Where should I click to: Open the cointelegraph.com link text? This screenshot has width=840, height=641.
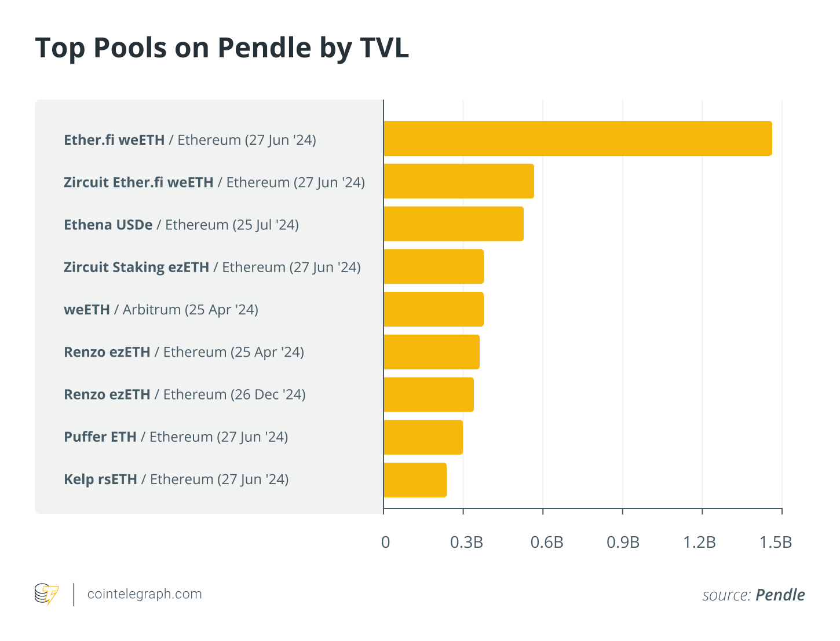(x=144, y=594)
